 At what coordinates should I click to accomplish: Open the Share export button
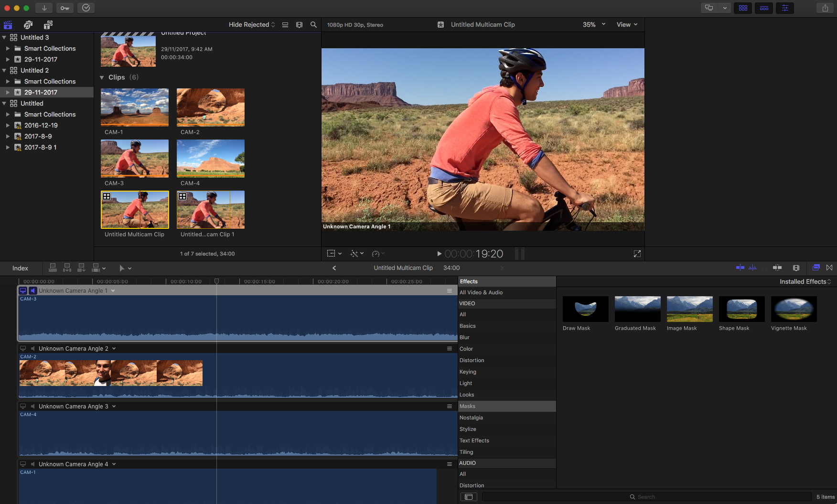(x=825, y=8)
